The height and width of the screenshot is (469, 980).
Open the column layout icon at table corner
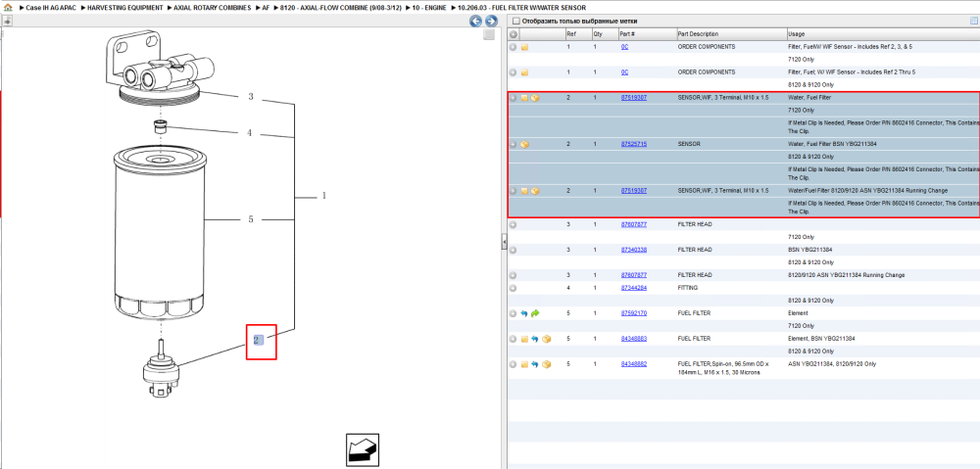tap(973, 21)
